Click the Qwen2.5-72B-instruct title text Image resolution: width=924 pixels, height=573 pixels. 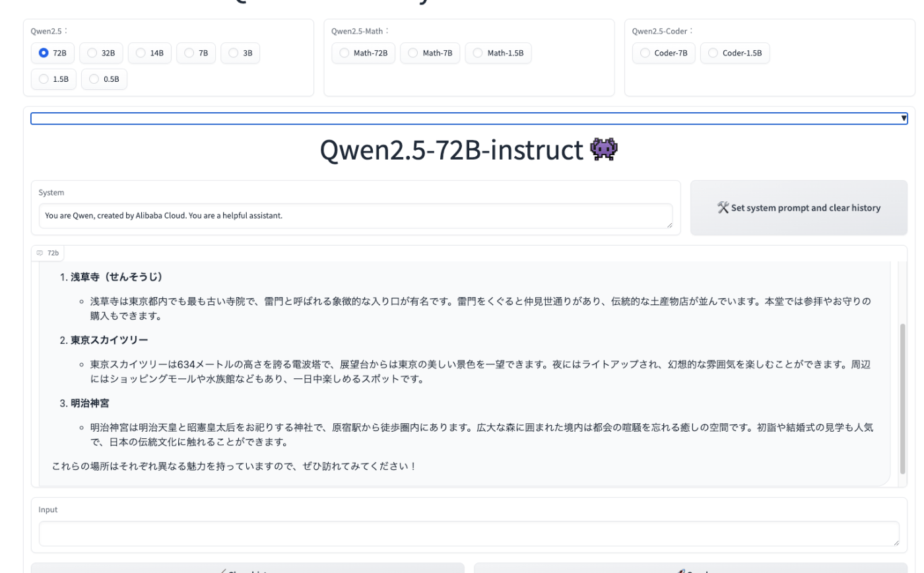click(x=452, y=150)
